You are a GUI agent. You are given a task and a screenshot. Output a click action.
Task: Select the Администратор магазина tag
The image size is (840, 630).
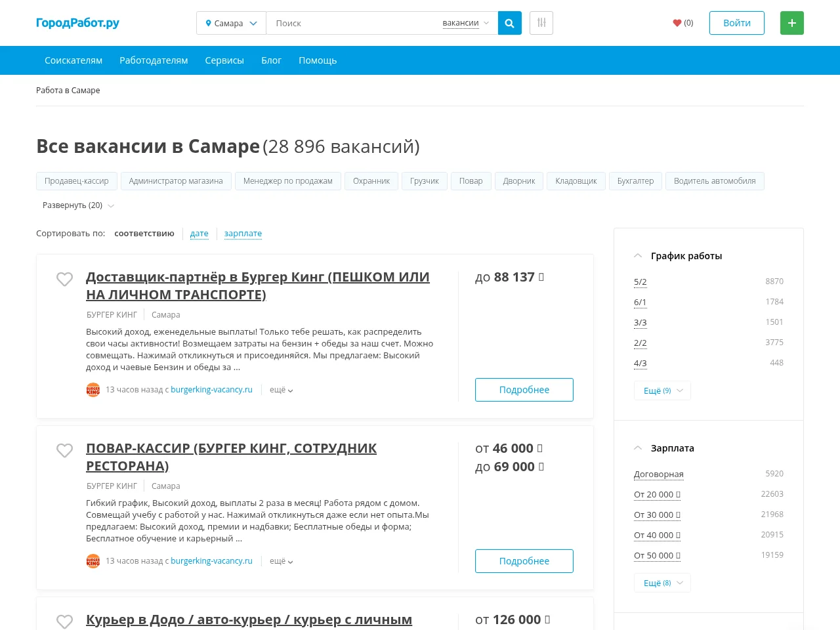(x=176, y=181)
